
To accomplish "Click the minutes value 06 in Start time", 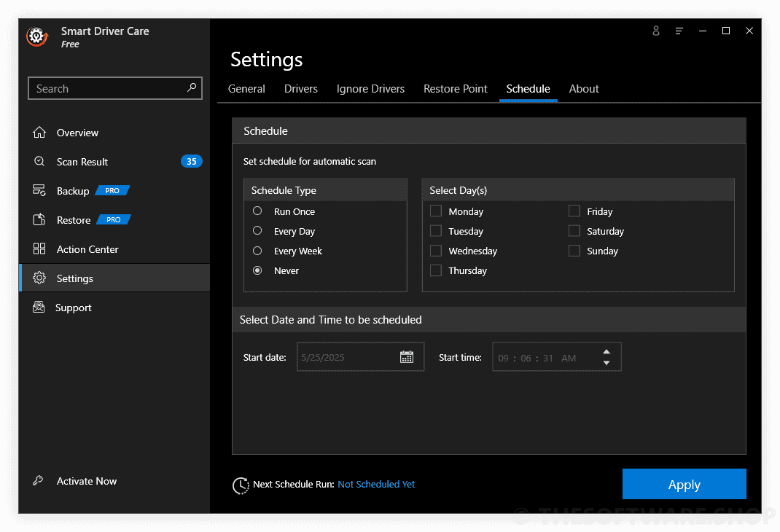I will [526, 358].
